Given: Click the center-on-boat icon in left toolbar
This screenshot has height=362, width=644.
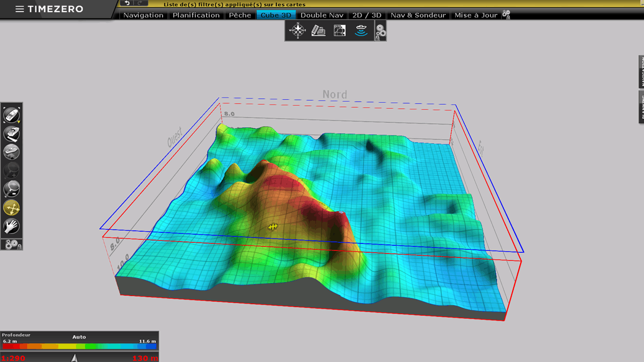Looking at the screenshot, I should pyautogui.click(x=12, y=116).
